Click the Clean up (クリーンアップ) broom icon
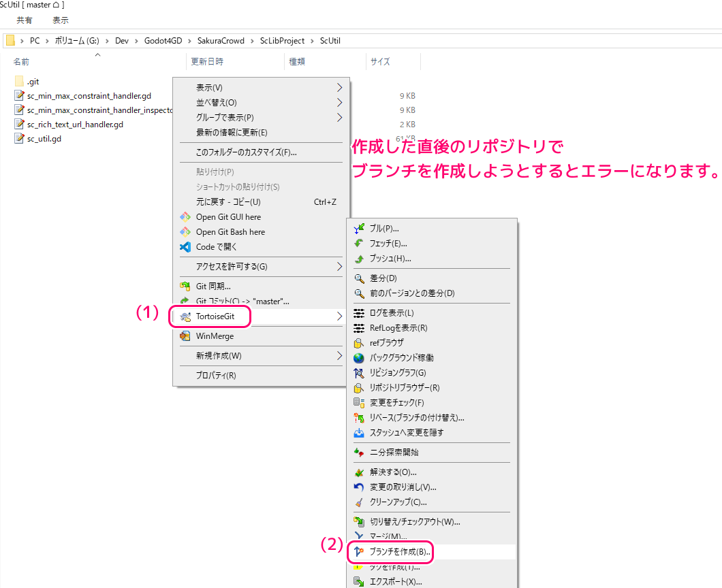722x588 pixels. 360,502
